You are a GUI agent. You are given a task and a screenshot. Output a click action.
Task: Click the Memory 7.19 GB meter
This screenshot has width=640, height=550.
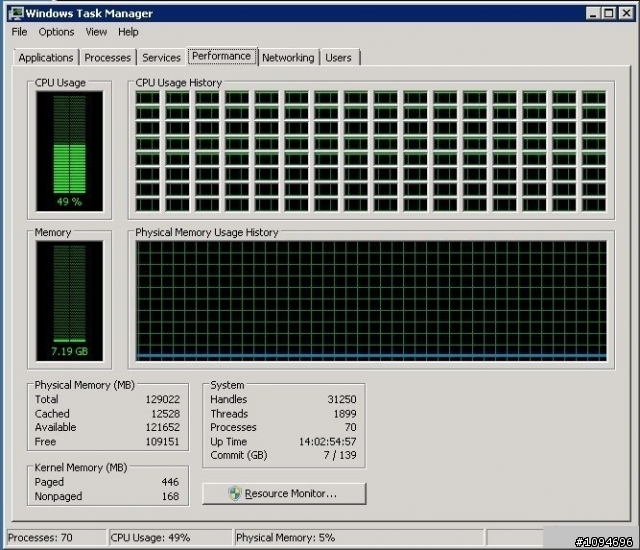[x=69, y=301]
